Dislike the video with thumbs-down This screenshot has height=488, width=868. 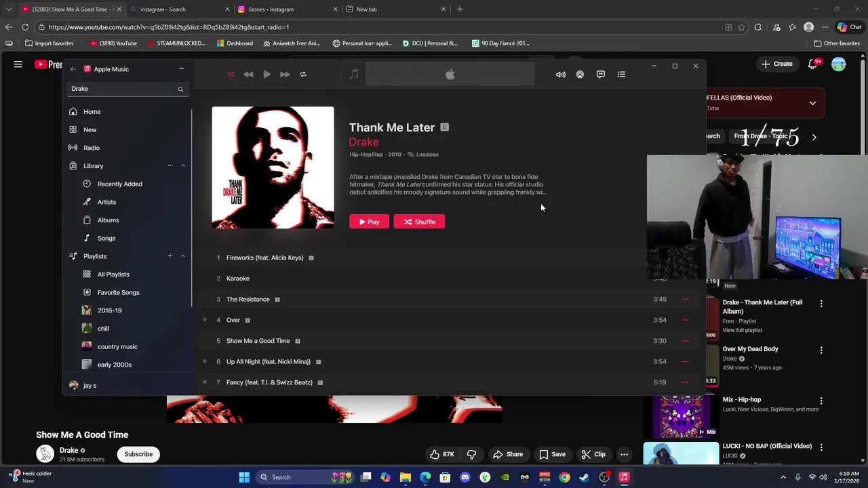click(x=472, y=454)
